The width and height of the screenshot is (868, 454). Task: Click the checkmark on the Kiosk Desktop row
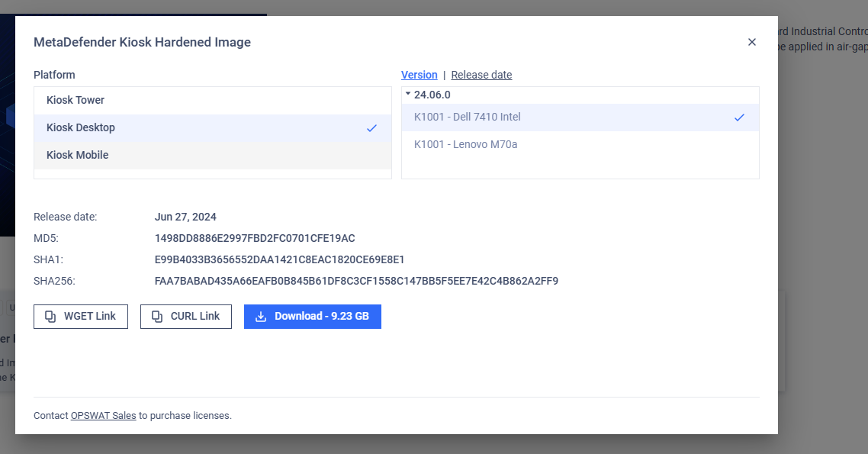pos(371,128)
